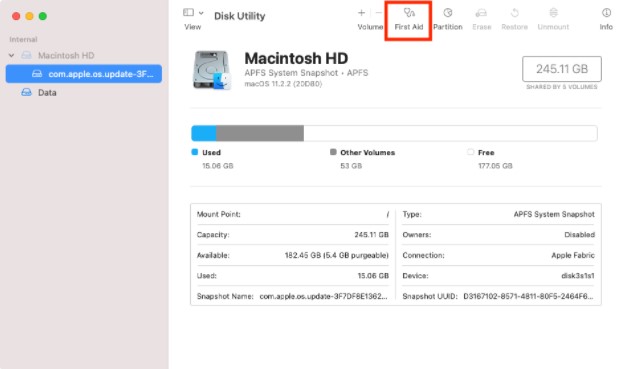Click the green fullscreen window button
636x369 pixels.
pyautogui.click(x=43, y=16)
